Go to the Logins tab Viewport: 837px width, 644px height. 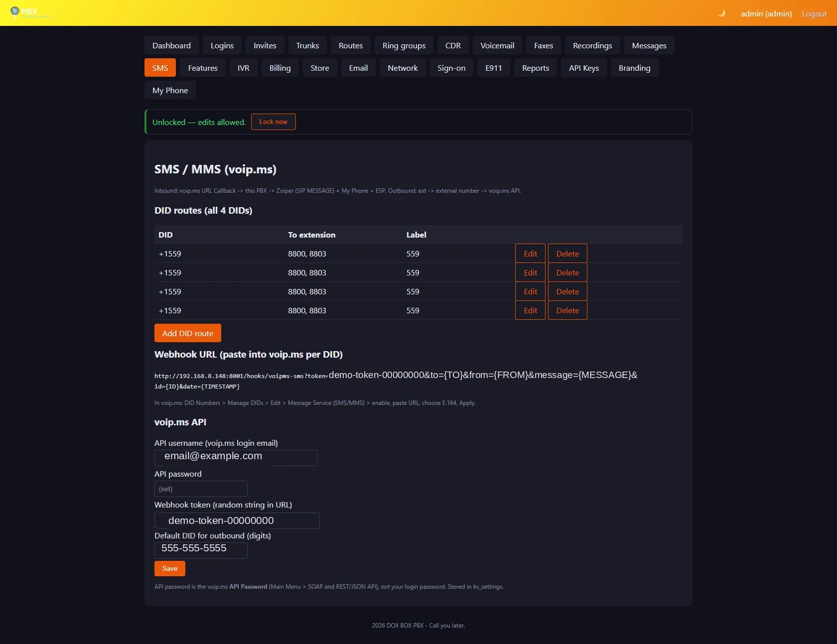pyautogui.click(x=222, y=45)
